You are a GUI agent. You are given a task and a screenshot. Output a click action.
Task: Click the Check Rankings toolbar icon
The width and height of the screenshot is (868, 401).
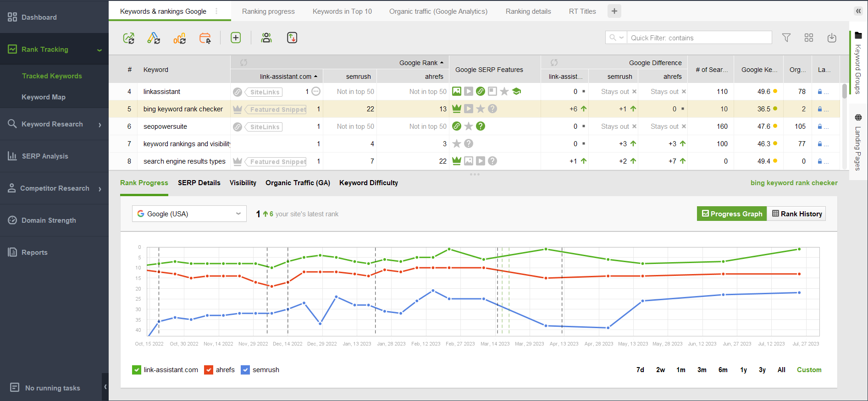[x=129, y=38]
